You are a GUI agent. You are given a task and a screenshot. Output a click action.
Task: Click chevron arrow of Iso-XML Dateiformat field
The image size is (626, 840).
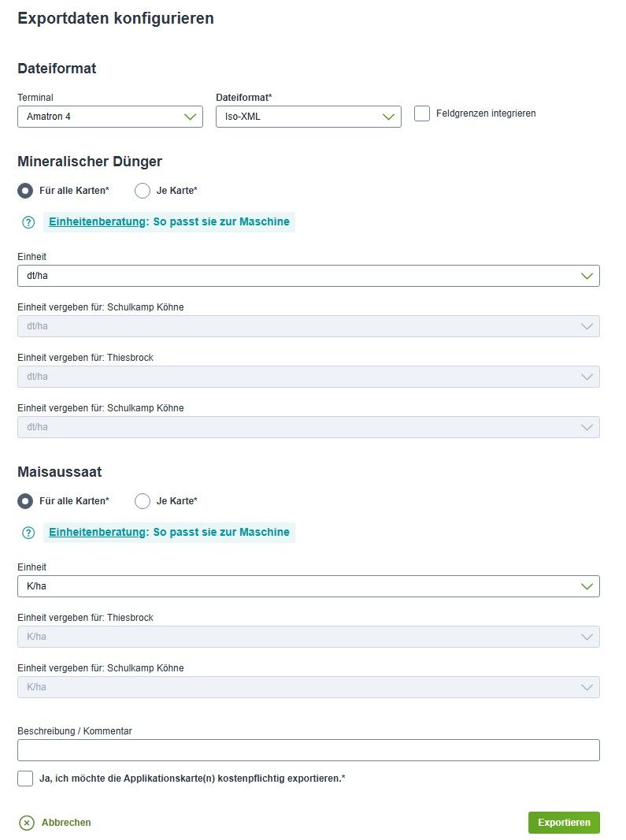click(x=388, y=117)
